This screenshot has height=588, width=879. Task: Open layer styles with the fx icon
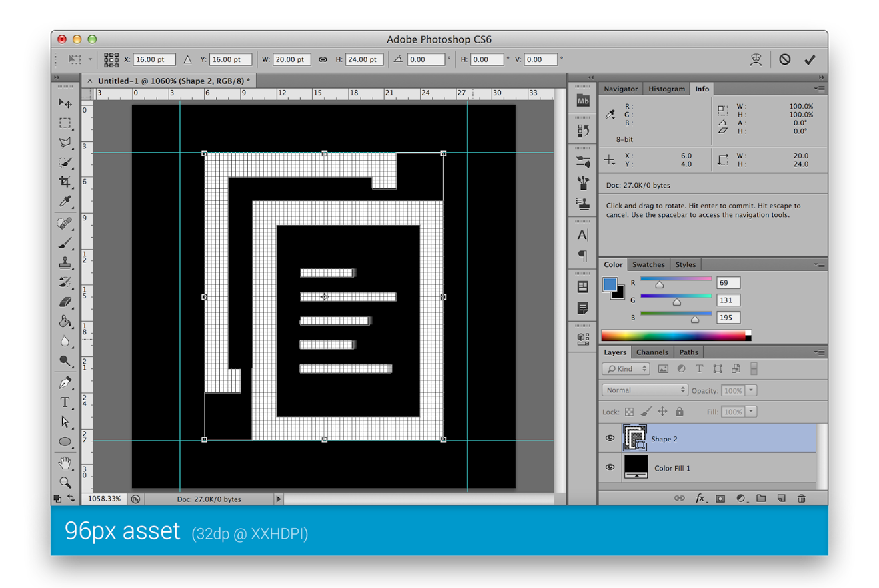(700, 498)
